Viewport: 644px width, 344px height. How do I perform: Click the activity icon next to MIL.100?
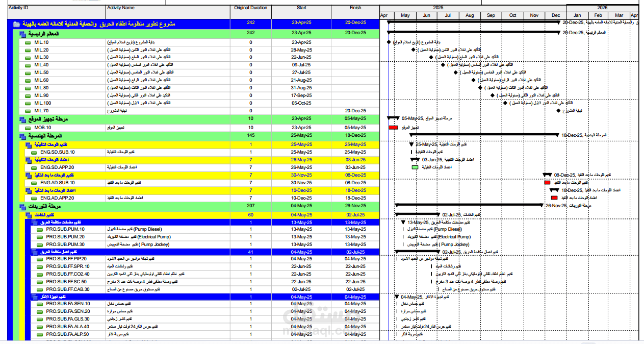point(28,104)
